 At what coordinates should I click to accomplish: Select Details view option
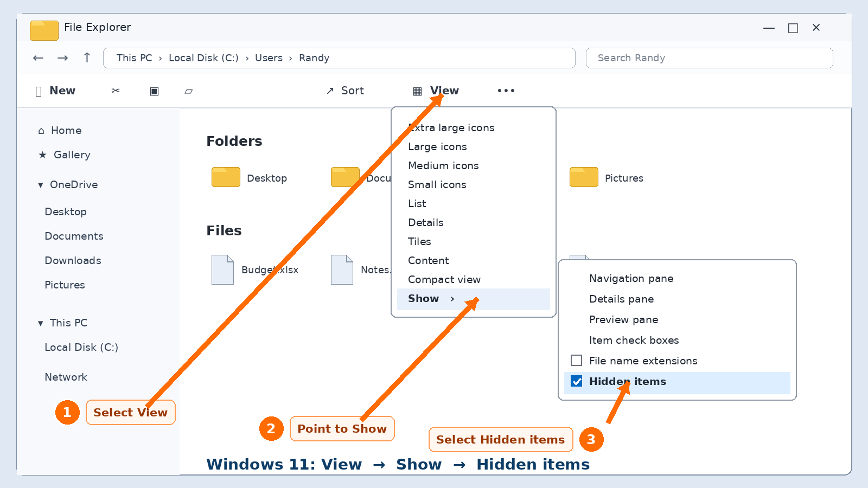click(x=425, y=223)
